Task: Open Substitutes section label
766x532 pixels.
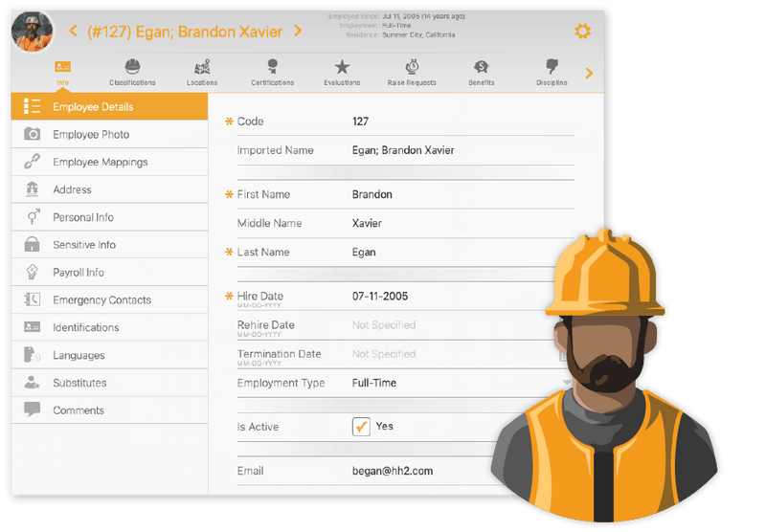Action: pos(79,383)
